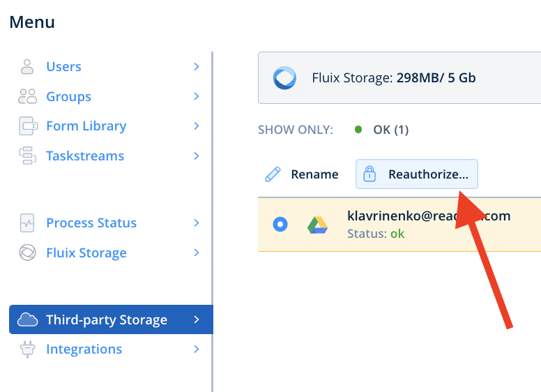Click the Fluix Storage usage banner

(399, 78)
